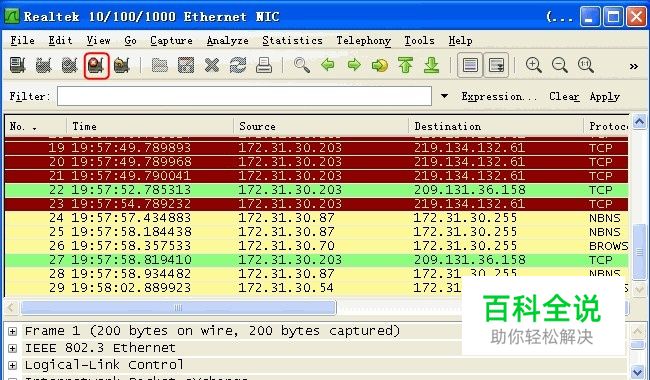
Task: Select packet 20 at 19:57:49.789968
Action: (316, 162)
